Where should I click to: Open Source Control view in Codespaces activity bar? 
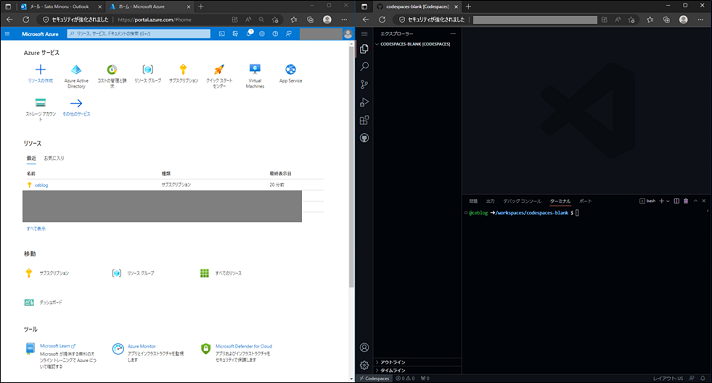tap(364, 85)
